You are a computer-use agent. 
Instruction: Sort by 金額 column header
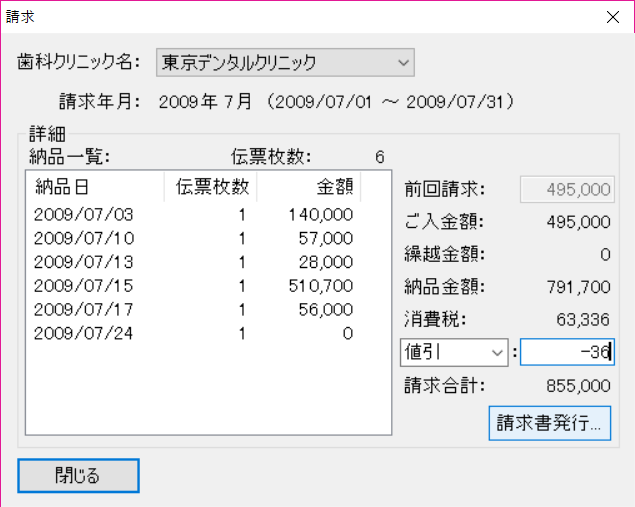click(x=310, y=187)
